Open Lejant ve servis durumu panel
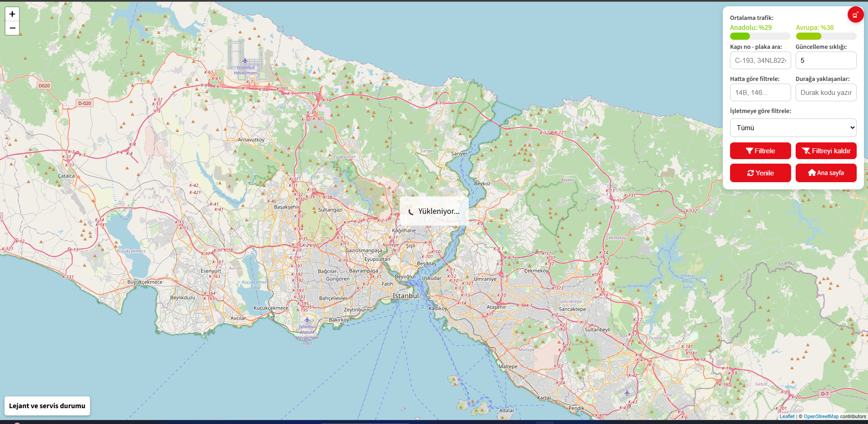The width and height of the screenshot is (868, 424). [47, 406]
